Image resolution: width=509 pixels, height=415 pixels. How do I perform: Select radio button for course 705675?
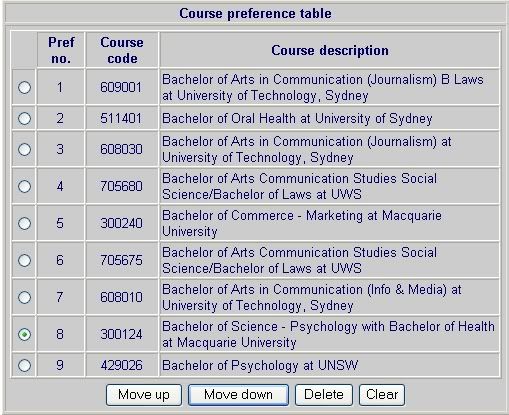[24, 260]
